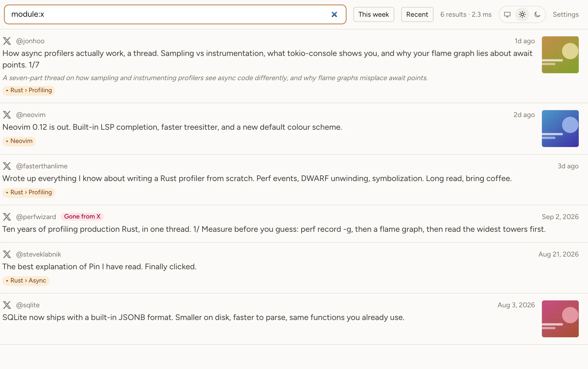Viewport: 588px width, 369px height.
Task: Open the Rust profiler from scratch post
Action: point(257,178)
